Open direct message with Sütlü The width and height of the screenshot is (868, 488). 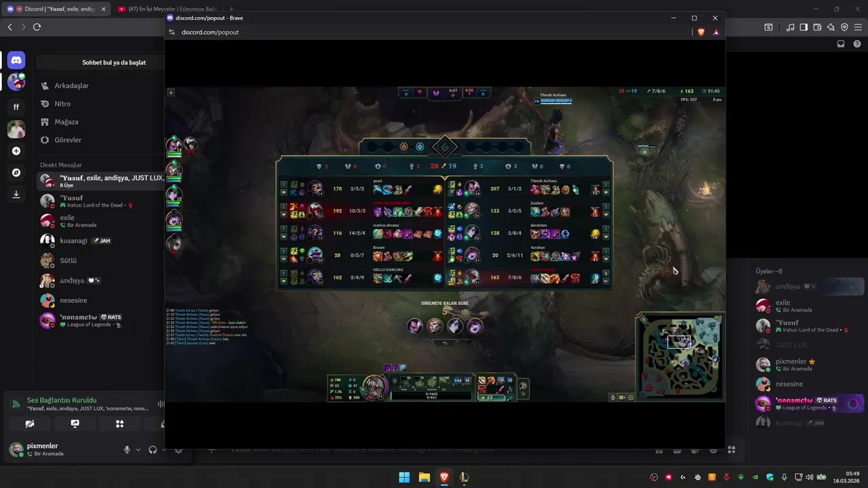coord(100,260)
